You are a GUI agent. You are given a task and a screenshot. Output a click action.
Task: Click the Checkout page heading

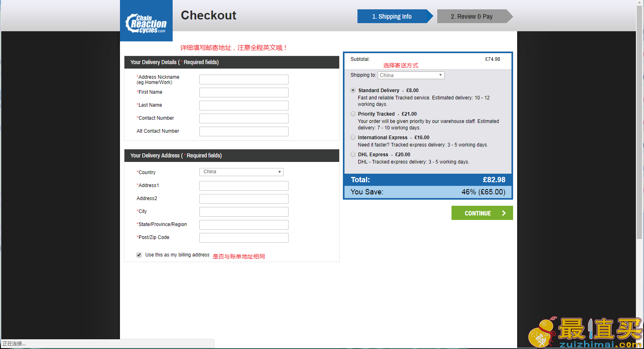point(208,15)
